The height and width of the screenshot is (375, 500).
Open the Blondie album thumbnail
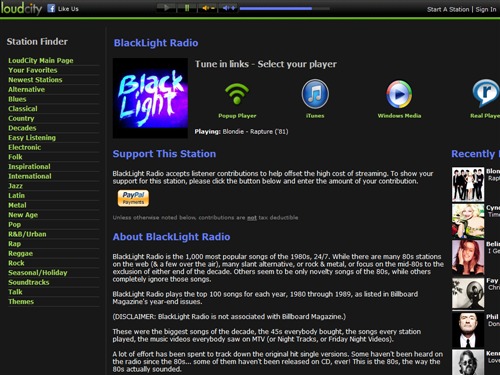468,184
